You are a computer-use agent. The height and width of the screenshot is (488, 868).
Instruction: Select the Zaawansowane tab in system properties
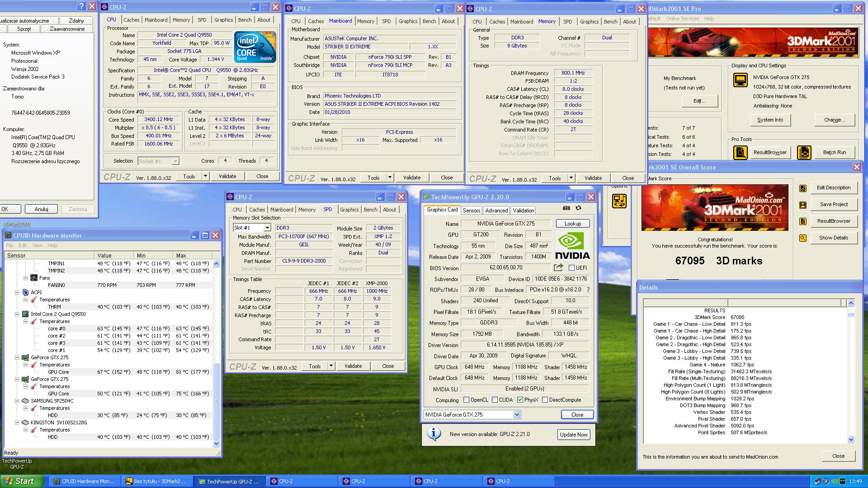pyautogui.click(x=67, y=29)
